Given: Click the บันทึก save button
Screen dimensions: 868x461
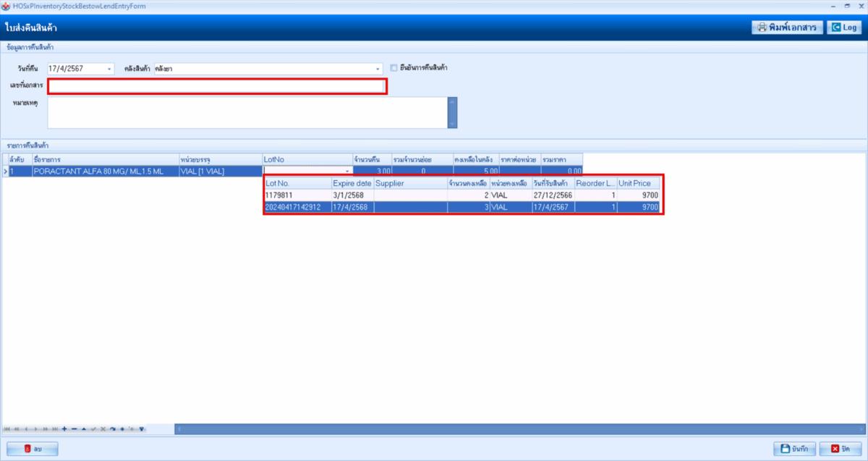Looking at the screenshot, I should [795, 448].
